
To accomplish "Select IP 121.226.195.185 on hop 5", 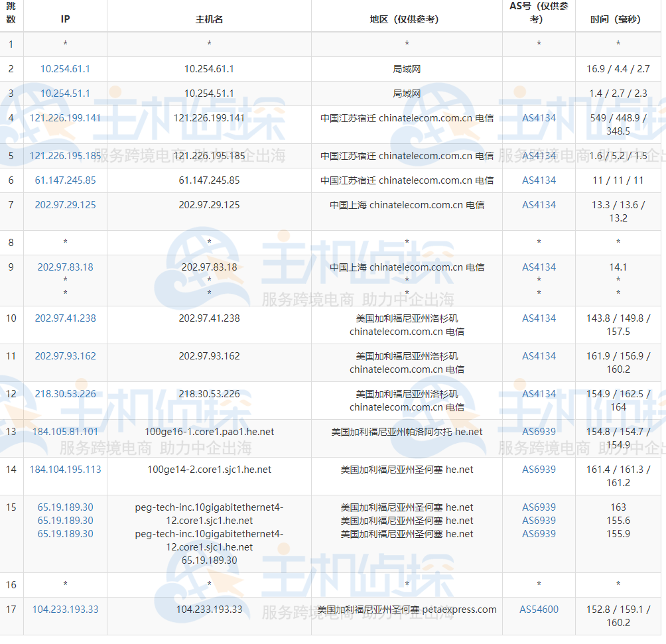I will pyautogui.click(x=64, y=155).
